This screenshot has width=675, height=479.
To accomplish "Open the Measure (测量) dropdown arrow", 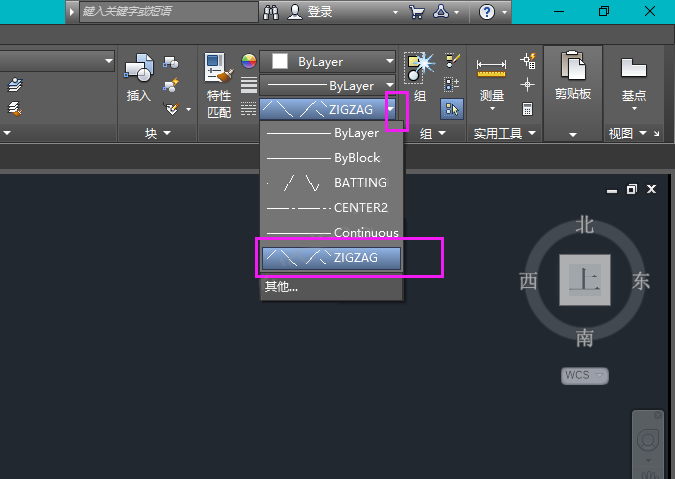I will (492, 108).
